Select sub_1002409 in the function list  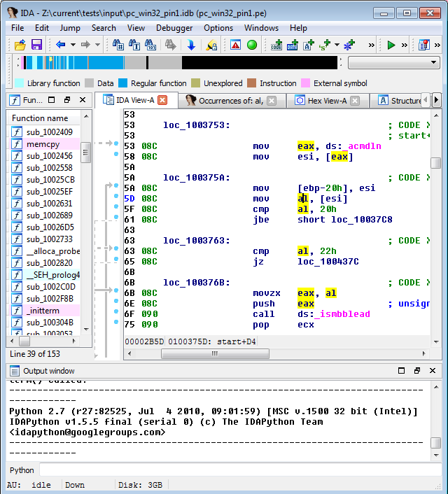[50, 132]
